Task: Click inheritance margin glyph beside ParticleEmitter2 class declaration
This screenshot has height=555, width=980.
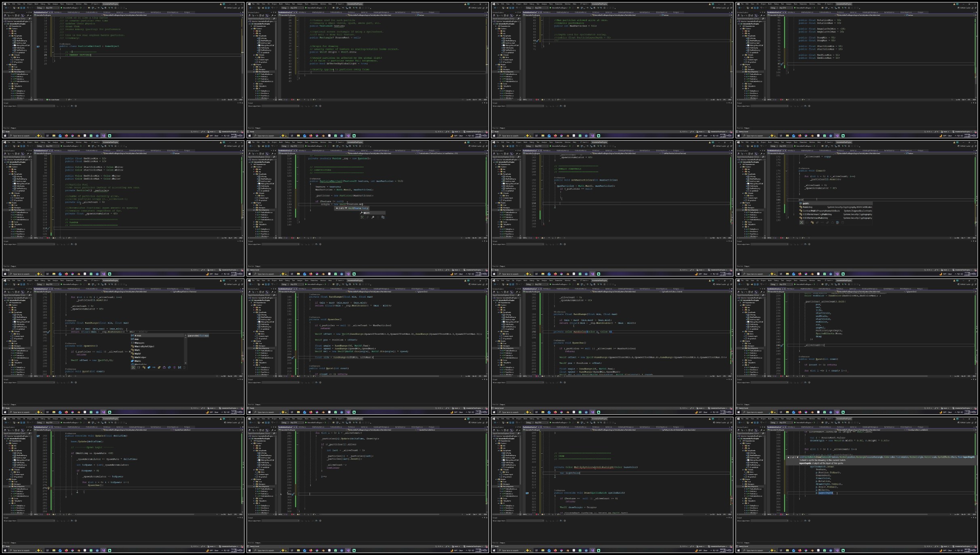Action: pyautogui.click(x=38, y=46)
